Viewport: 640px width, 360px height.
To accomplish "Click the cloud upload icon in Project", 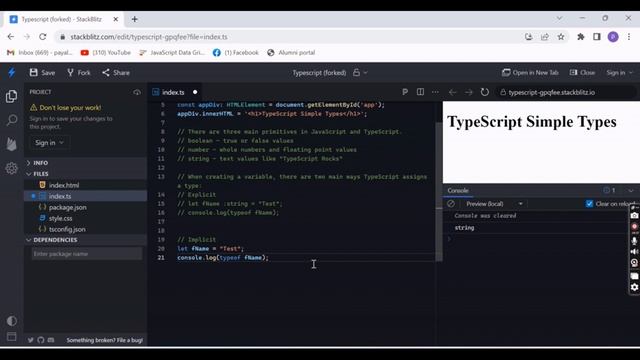I will [x=137, y=92].
